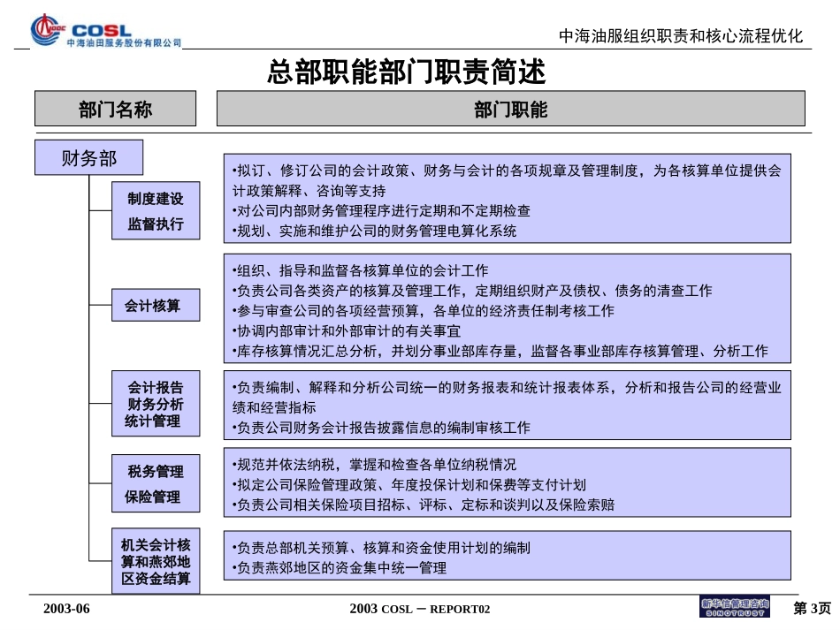This screenshot has height=630, width=840.
Task: Click the line 协调内部审计和外部审计的有关事宜
Action: tap(347, 331)
